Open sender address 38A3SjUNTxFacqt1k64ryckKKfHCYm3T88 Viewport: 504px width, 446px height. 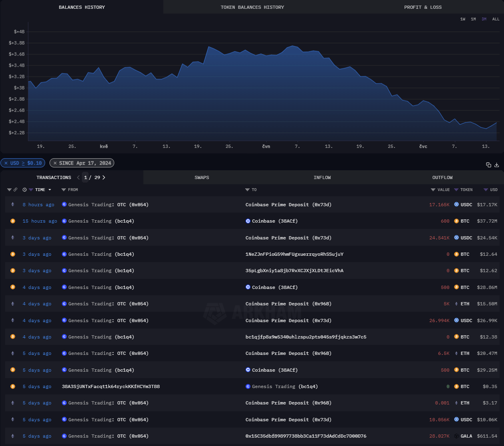click(x=111, y=386)
